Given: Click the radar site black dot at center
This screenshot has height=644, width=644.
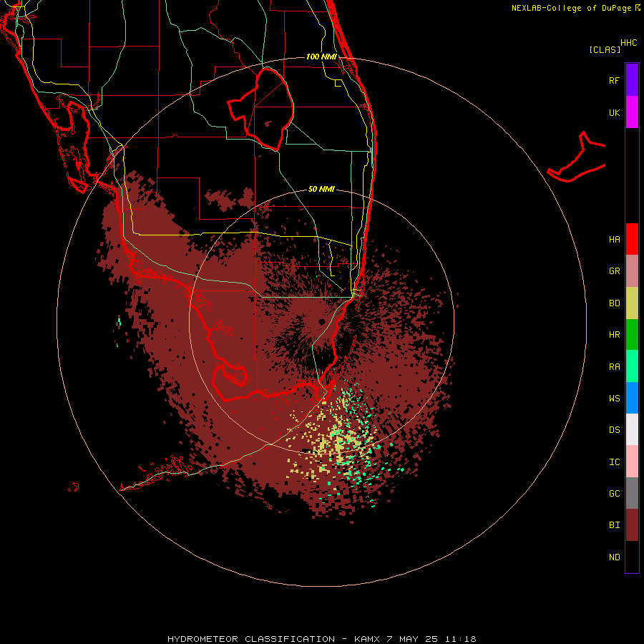Looking at the screenshot, I should (322, 321).
